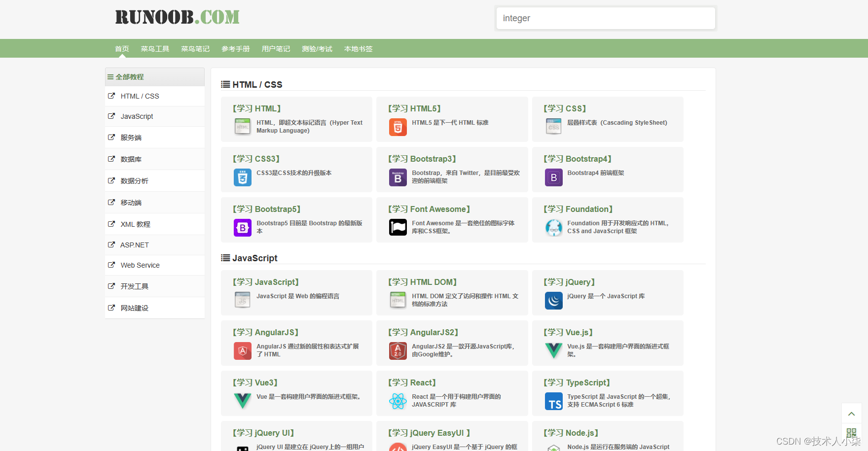Open the 【学习 HTML5】 title link
The image size is (868, 451).
[x=414, y=108]
